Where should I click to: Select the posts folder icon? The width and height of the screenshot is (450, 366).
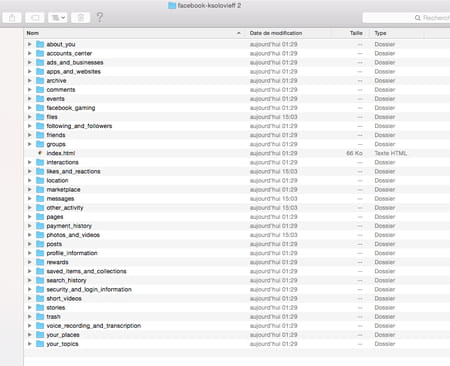(x=40, y=244)
